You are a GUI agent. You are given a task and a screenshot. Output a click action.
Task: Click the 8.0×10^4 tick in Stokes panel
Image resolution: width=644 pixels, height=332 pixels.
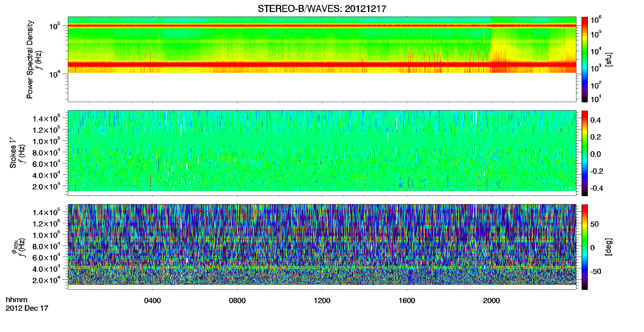[x=46, y=152]
